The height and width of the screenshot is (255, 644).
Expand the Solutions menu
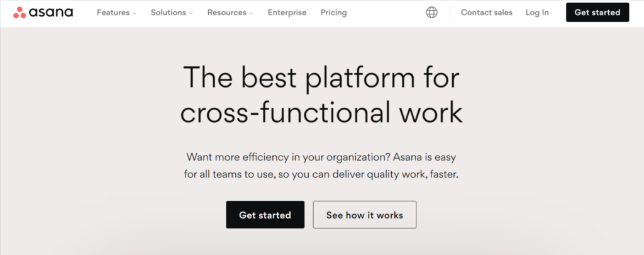(172, 13)
